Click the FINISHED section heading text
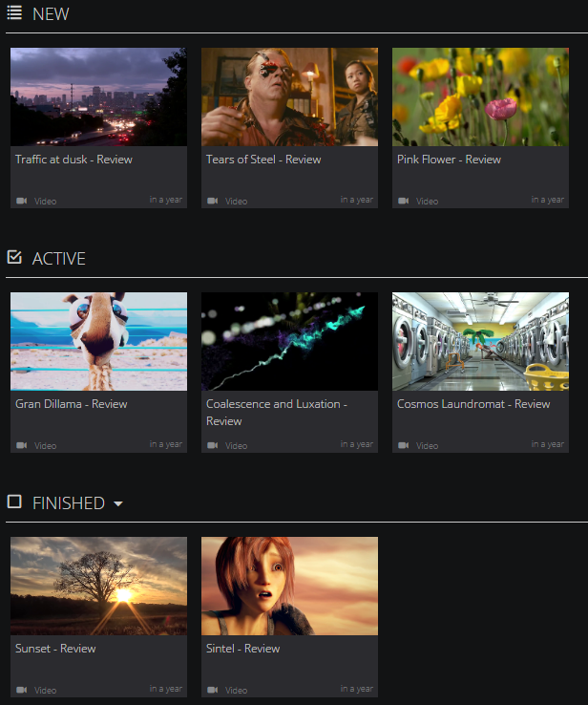The width and height of the screenshot is (588, 705). pyautogui.click(x=69, y=503)
